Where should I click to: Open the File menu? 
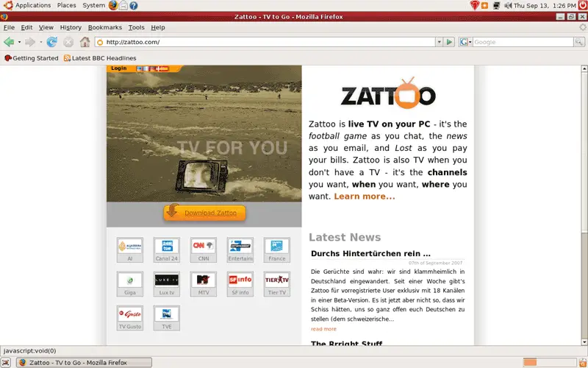pos(9,27)
